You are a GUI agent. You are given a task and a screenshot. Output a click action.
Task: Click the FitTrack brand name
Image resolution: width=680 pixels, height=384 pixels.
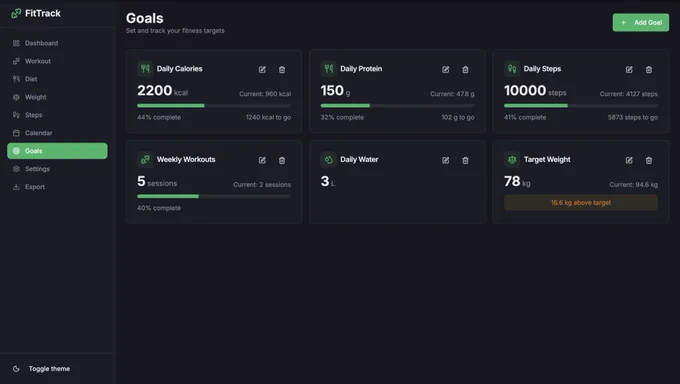point(43,13)
